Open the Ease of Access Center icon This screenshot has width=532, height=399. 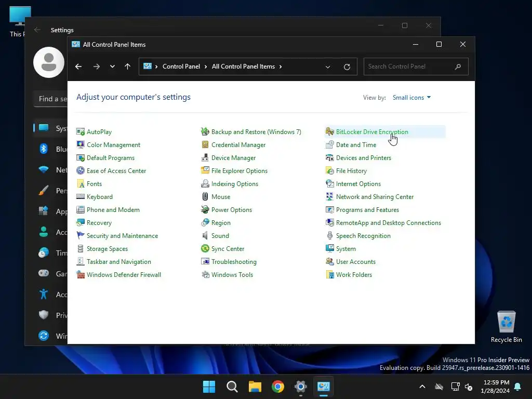(81, 170)
